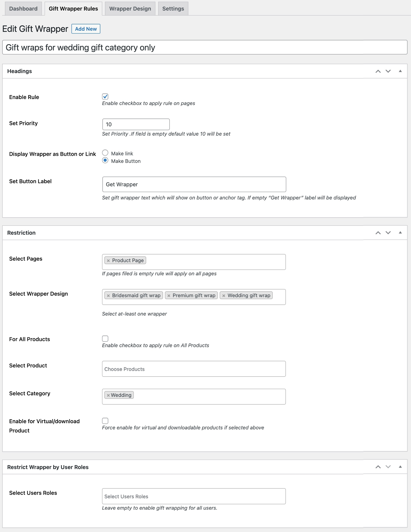Viewport: 411px width, 532px height.
Task: Remove the Wedding gift wrap design
Action: tap(224, 295)
